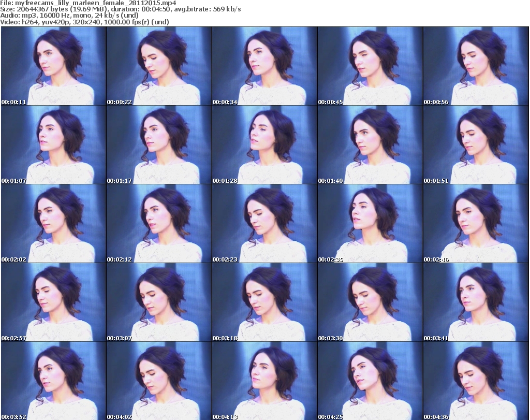
Task: Click the thumbnail marked 00:03:52
Action: point(53,381)
